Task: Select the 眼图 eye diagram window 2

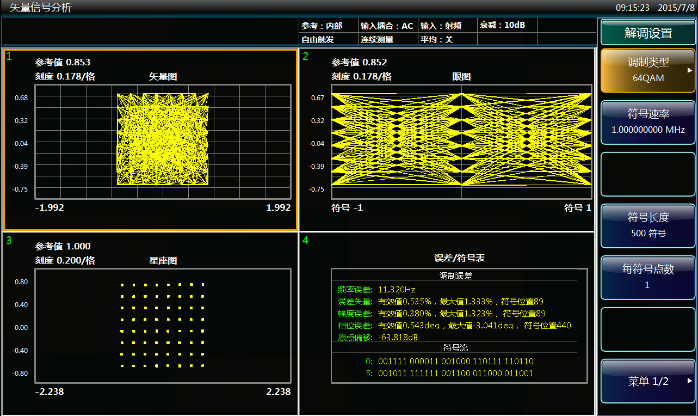Action: click(446, 138)
